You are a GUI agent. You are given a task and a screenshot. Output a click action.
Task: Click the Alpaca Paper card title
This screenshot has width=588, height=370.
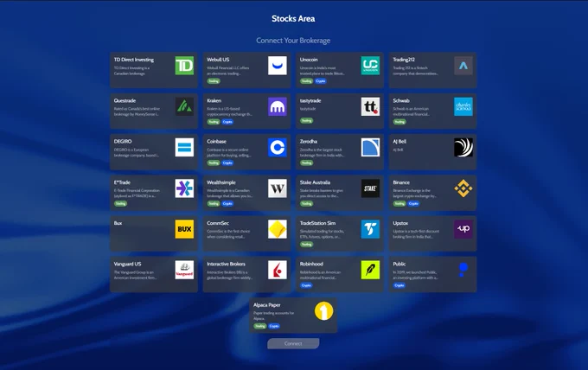[x=267, y=305]
